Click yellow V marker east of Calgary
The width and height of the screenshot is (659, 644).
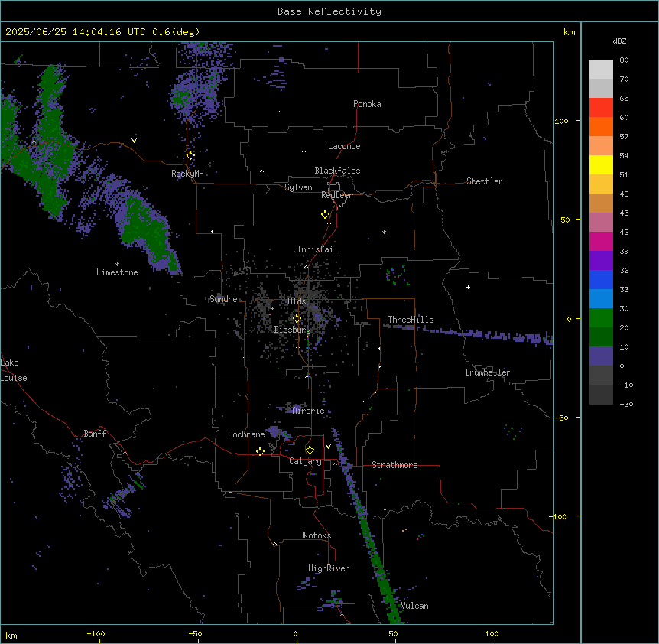coord(328,447)
